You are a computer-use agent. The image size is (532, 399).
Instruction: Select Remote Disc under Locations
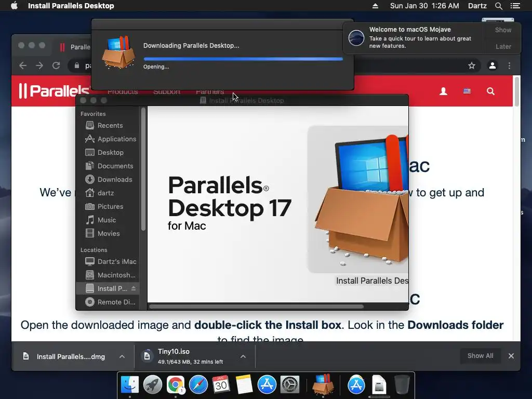point(108,302)
